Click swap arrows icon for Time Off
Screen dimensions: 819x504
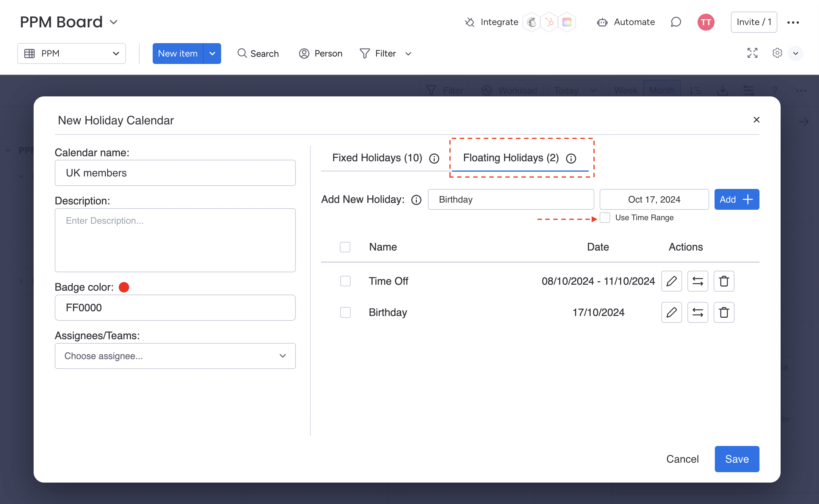(697, 281)
